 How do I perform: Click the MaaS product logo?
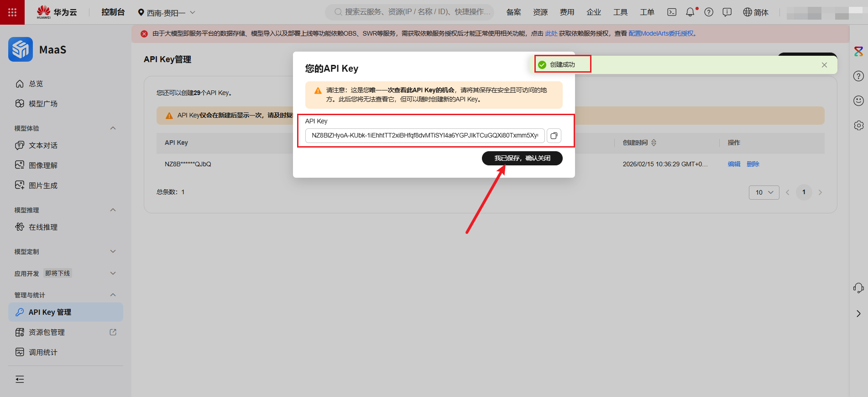coord(21,49)
